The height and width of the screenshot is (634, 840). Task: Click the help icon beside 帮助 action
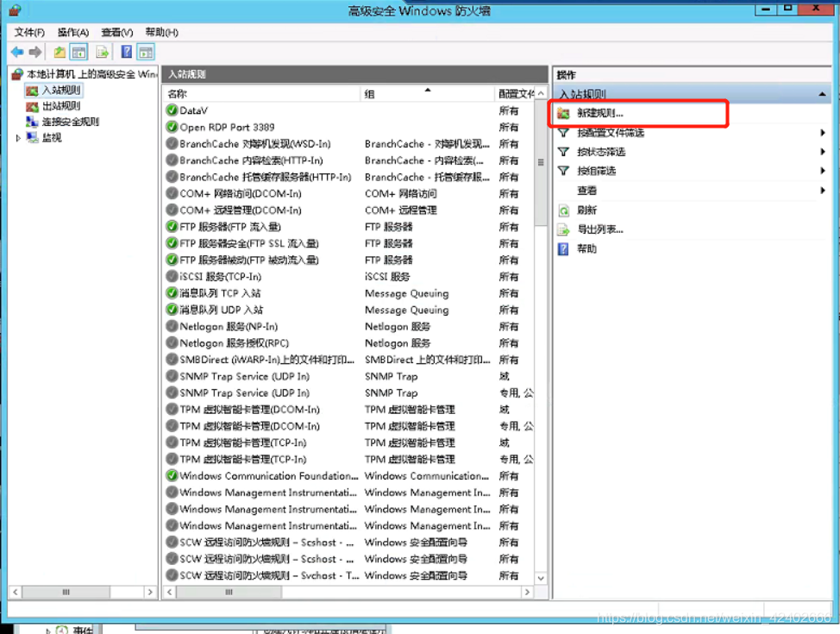pos(563,249)
